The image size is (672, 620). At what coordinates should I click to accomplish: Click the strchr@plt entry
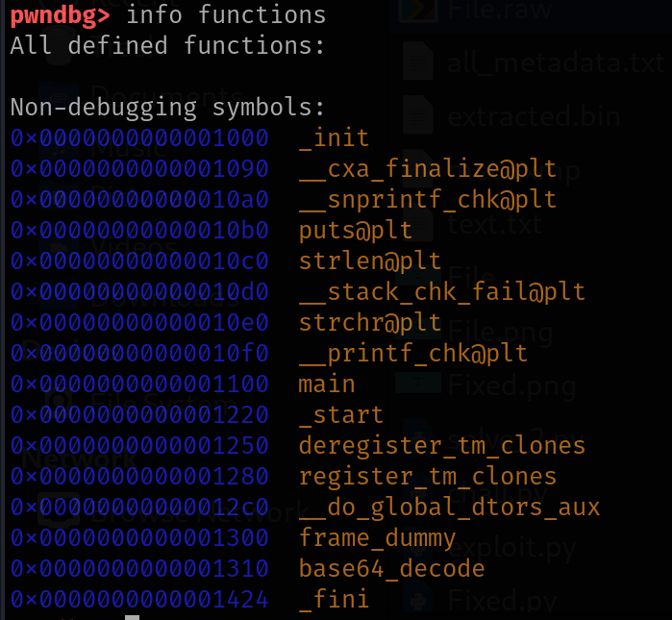click(370, 323)
